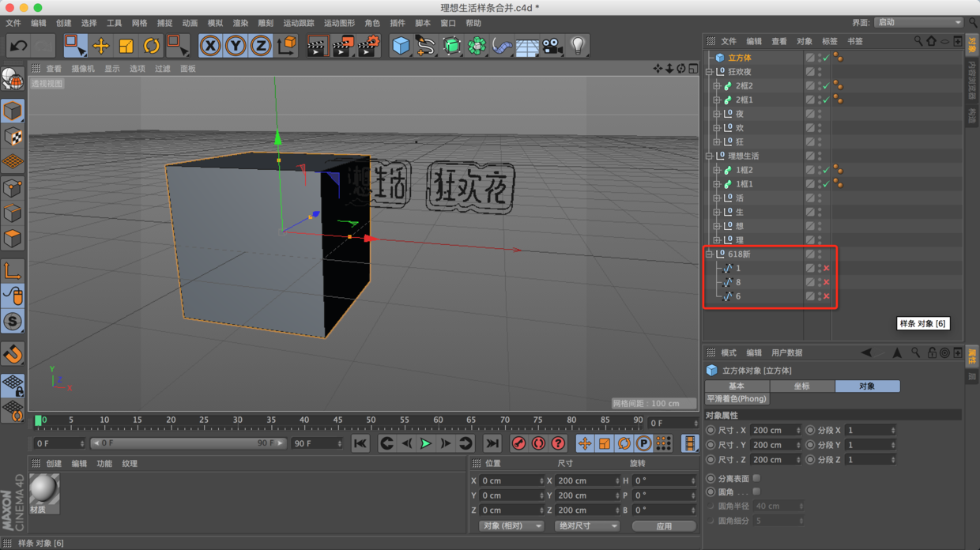Switch to Texture mode icon

click(x=12, y=137)
